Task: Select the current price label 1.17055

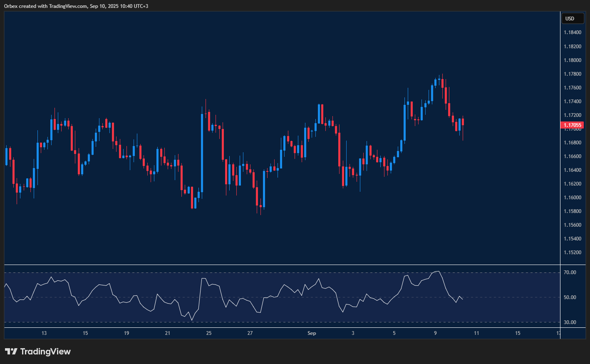Action: point(572,125)
